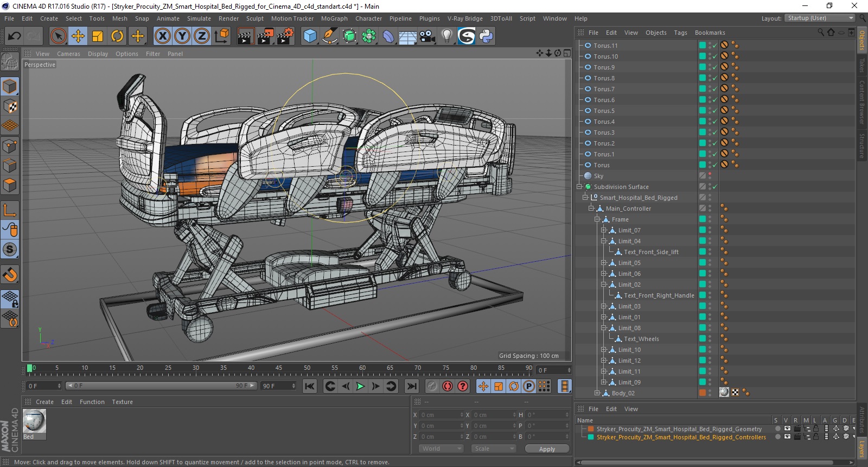Click the coordinate system icon
Screen dimensions: 868x467
(x=221, y=36)
